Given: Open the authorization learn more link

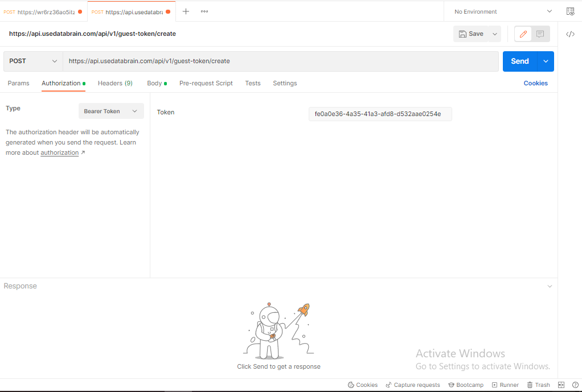Looking at the screenshot, I should 59,152.
